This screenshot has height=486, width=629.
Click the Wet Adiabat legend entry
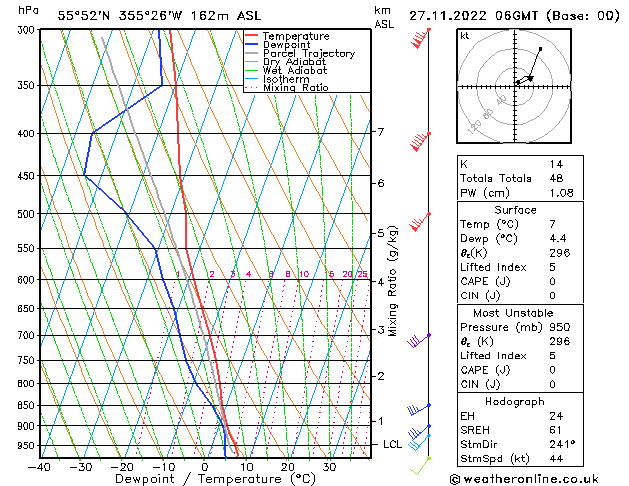pyautogui.click(x=286, y=71)
